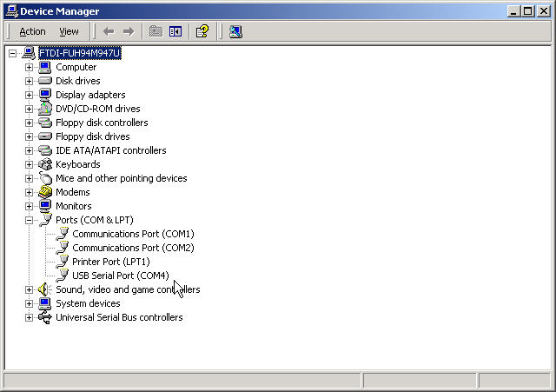Expand the Keyboards node
The height and width of the screenshot is (392, 556).
pos(29,164)
